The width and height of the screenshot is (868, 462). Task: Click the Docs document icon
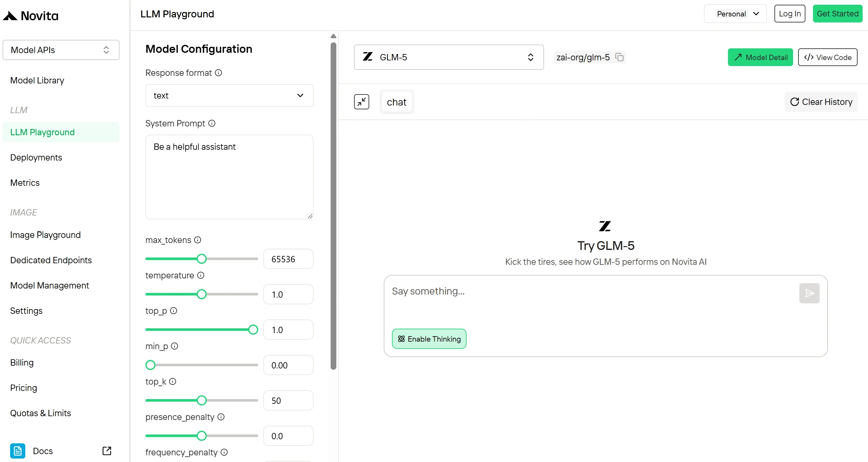click(17, 451)
